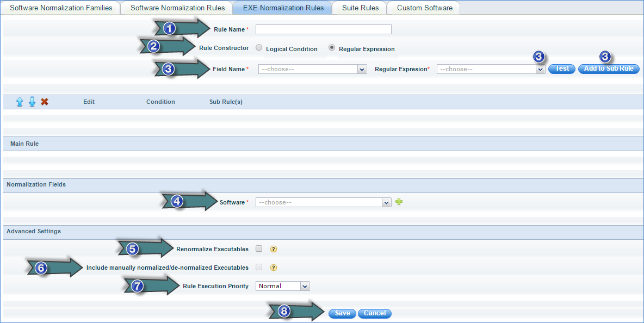Select the Logical Condition radio button
644x323 pixels.
pyautogui.click(x=259, y=48)
